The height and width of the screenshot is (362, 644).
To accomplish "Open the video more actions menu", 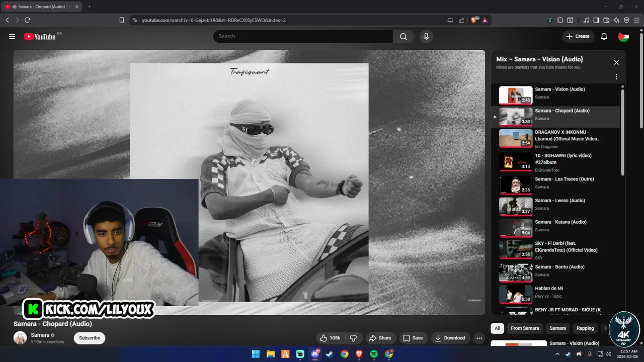I will point(479,338).
